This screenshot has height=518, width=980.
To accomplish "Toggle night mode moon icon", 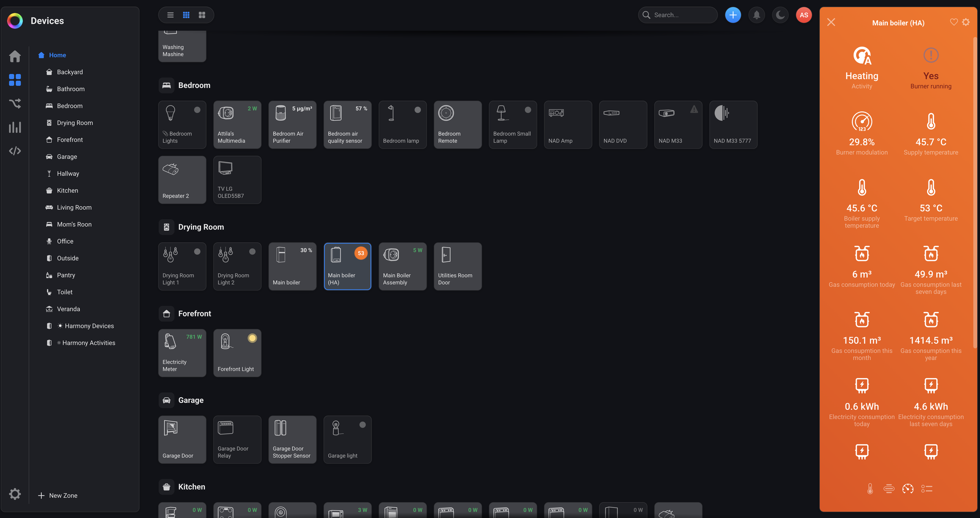I will 780,15.
